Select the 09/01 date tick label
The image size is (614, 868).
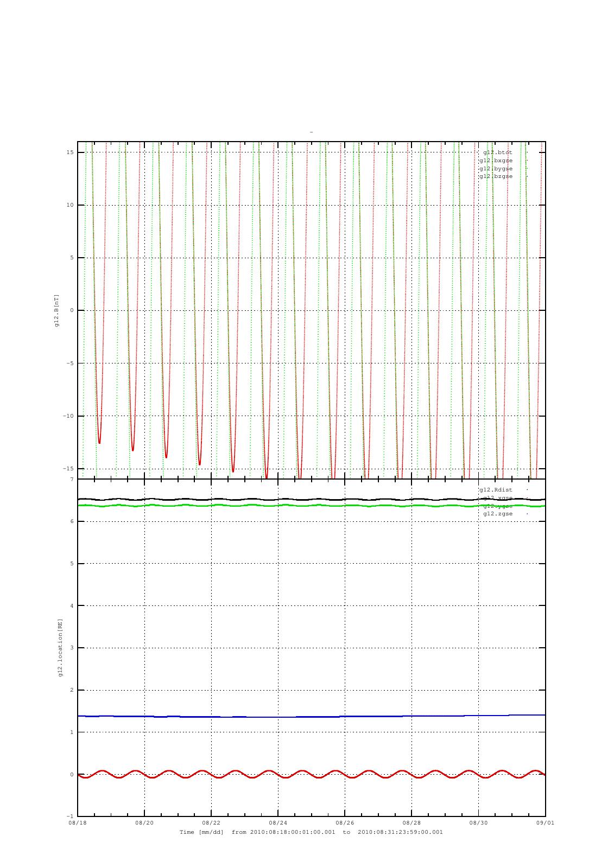coord(545,823)
